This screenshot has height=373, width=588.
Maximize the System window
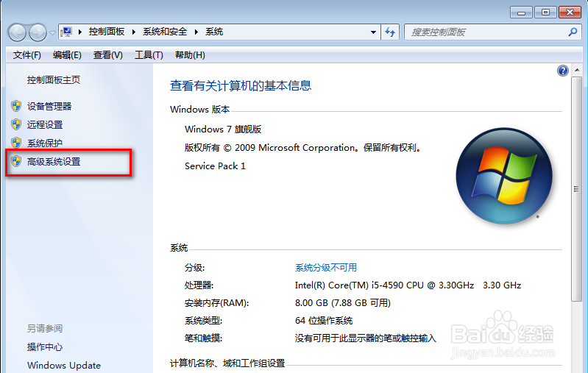545,13
